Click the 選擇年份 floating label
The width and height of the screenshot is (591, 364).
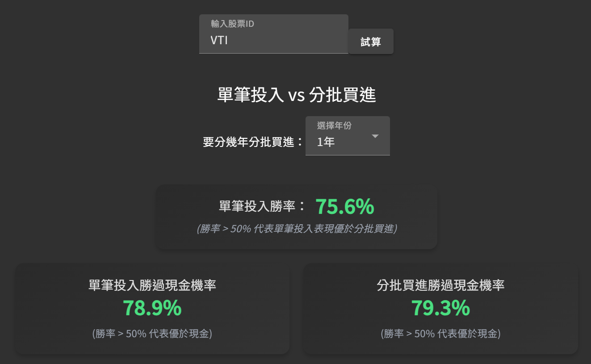click(334, 126)
